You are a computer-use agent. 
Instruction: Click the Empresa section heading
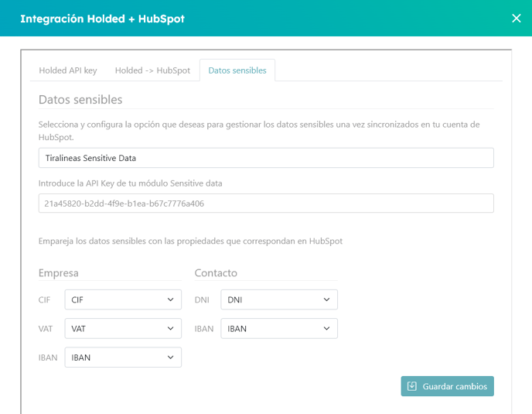pyautogui.click(x=58, y=272)
